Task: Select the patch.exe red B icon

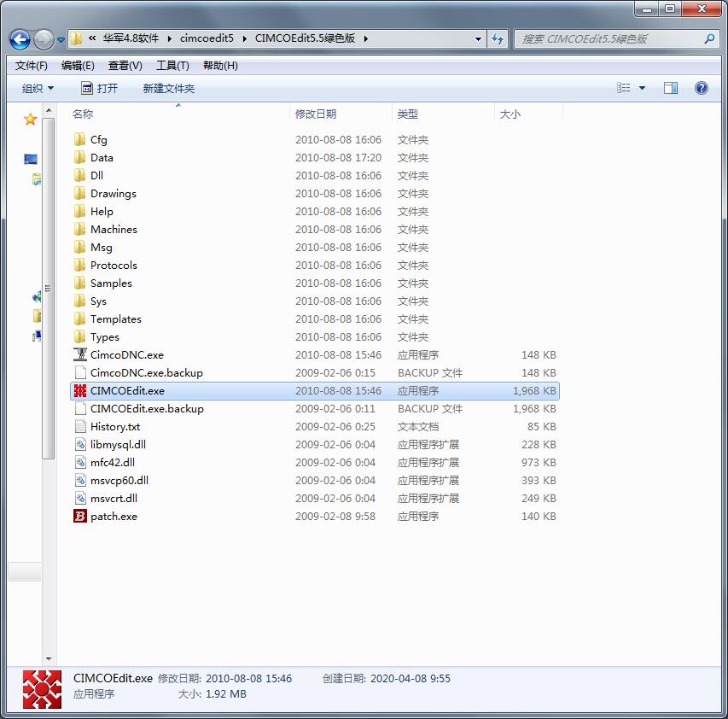Action: coord(80,516)
